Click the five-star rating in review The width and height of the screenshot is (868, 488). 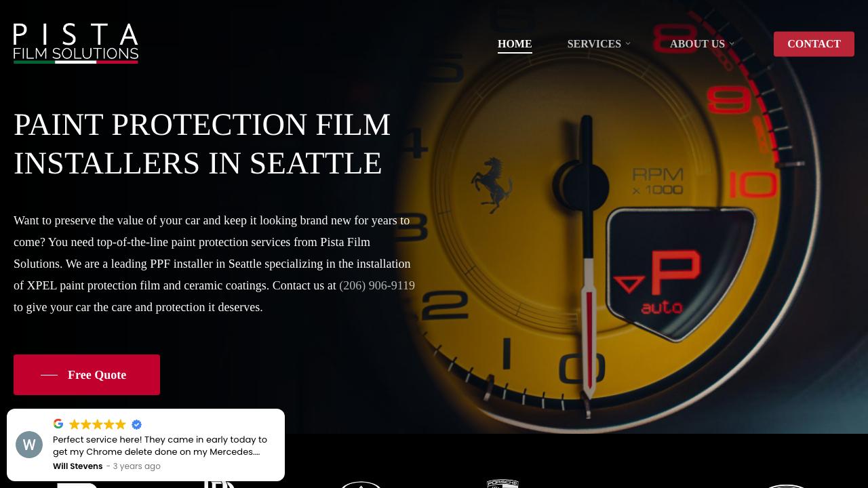tap(98, 424)
